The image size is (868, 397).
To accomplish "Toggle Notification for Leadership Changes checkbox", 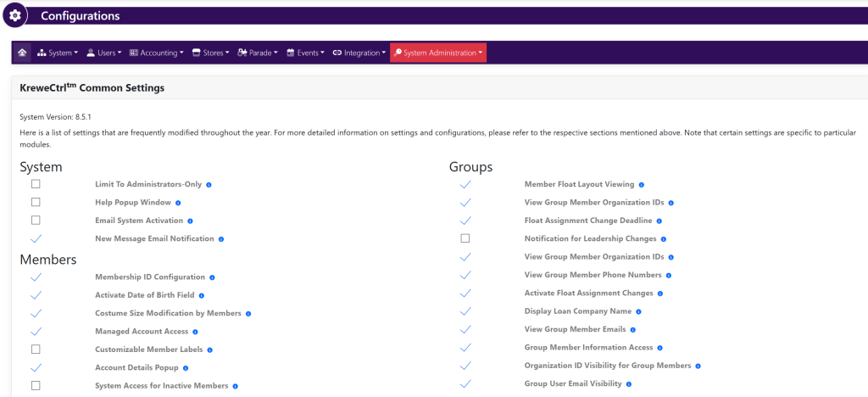I will coord(465,238).
